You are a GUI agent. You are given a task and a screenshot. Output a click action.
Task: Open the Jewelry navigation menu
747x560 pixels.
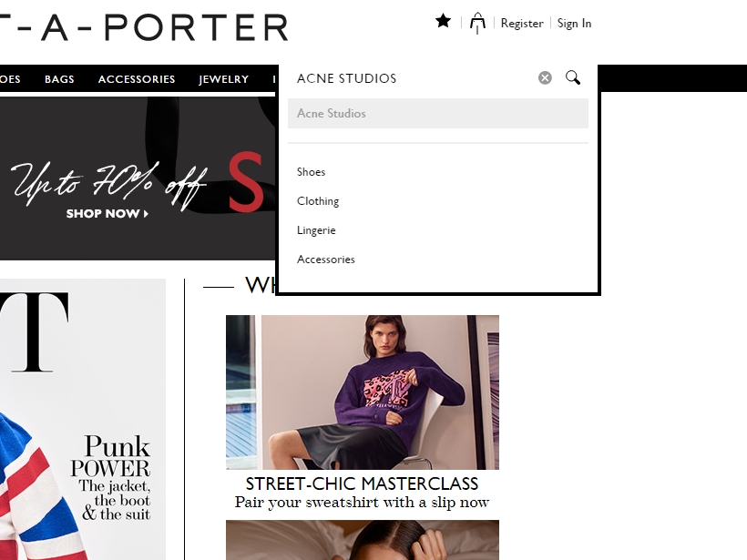pos(224,79)
